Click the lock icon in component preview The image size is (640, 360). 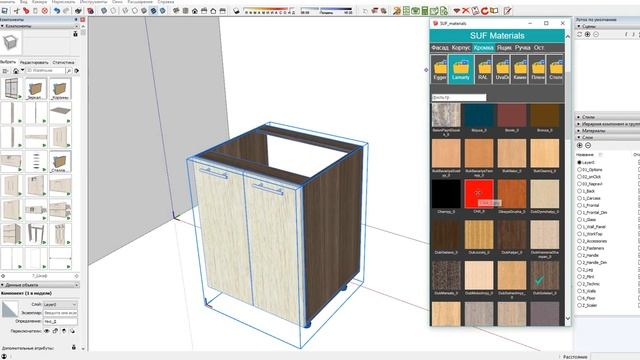[75, 34]
